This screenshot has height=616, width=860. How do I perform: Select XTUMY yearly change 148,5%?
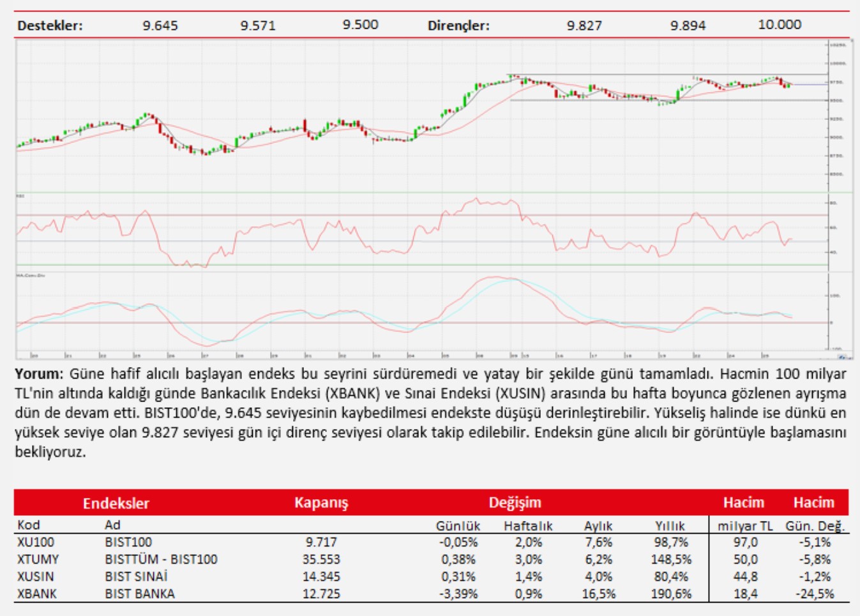coord(671,559)
